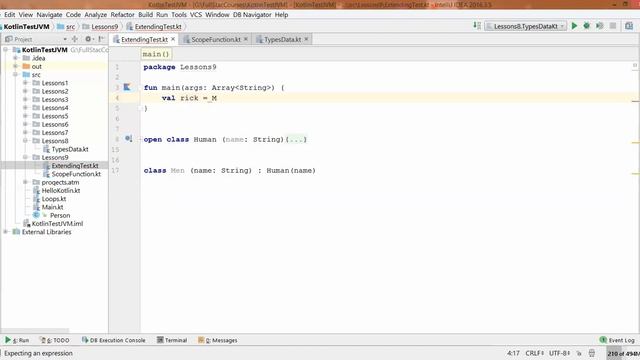Viewport: 640px width, 360px height.
Task: Click the main() breadcrumb in editor
Action: (156, 54)
